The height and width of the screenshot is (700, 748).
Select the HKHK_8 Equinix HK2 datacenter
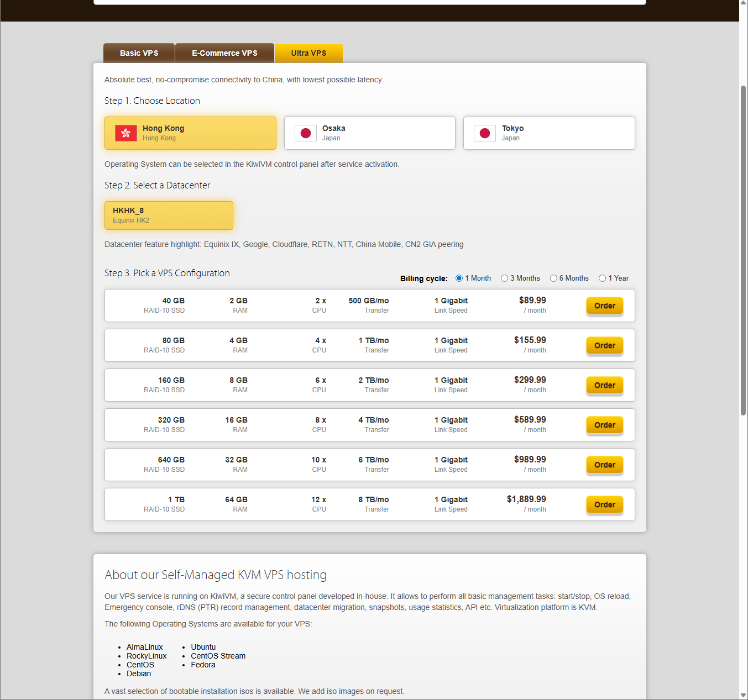pyautogui.click(x=169, y=215)
